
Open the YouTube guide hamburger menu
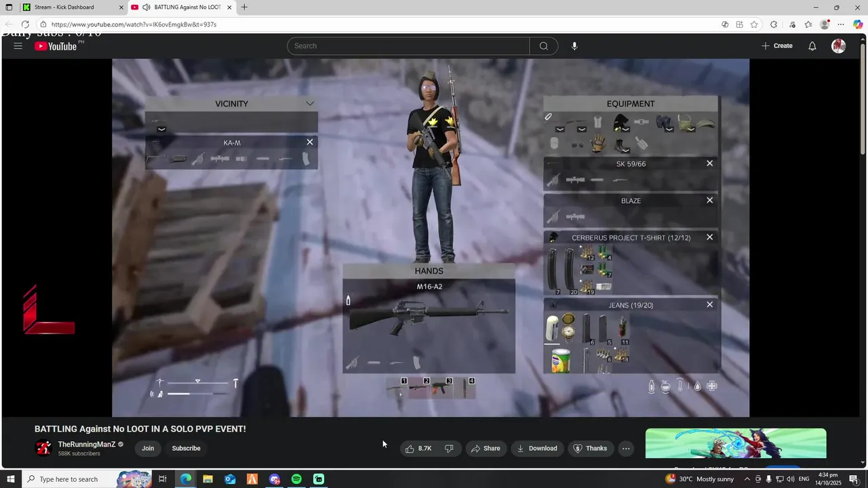pyautogui.click(x=18, y=46)
